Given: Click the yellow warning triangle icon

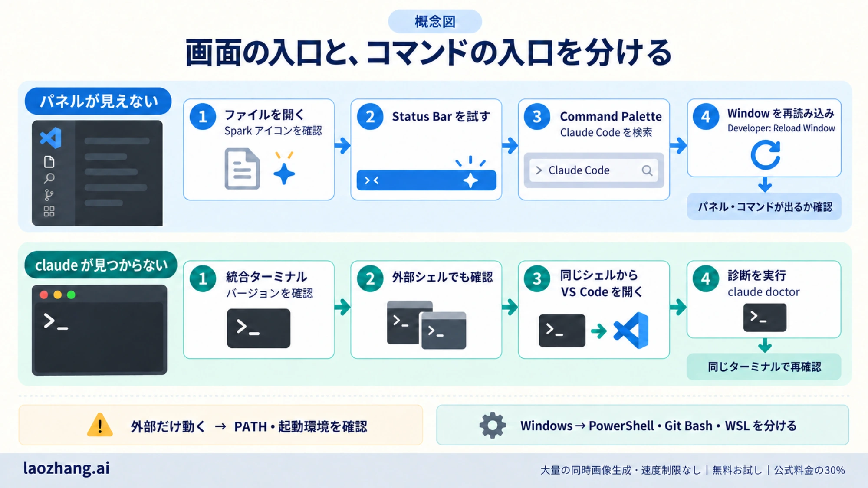Looking at the screenshot, I should tap(100, 425).
